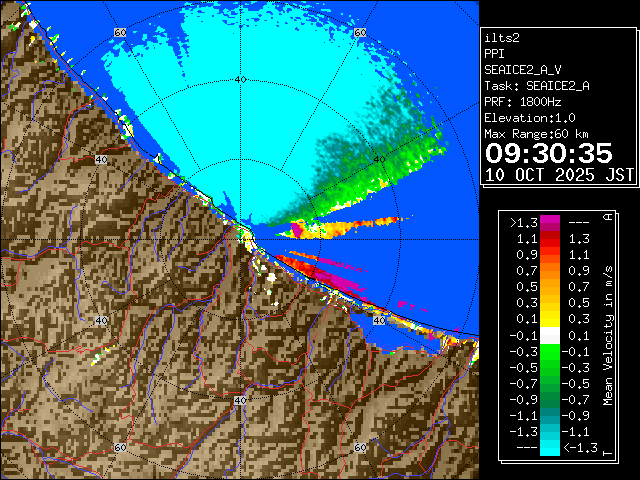
Task: Select the SEAICE2_A_V product name
Action: (525, 70)
